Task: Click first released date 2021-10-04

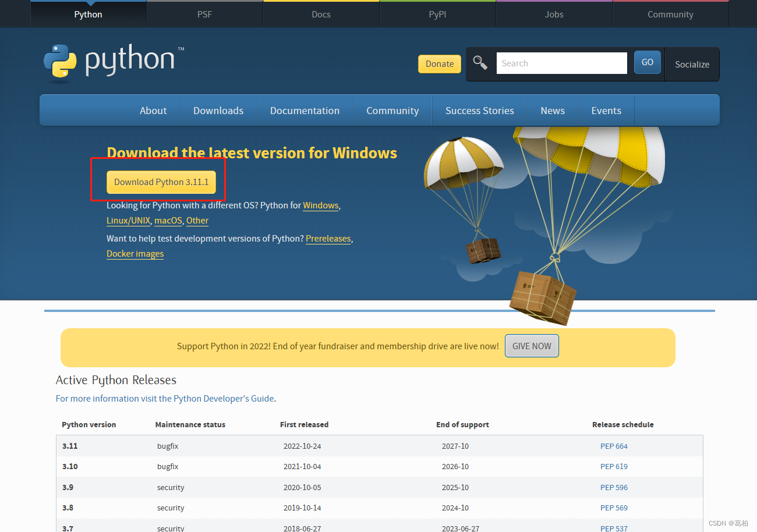Action: tap(302, 467)
